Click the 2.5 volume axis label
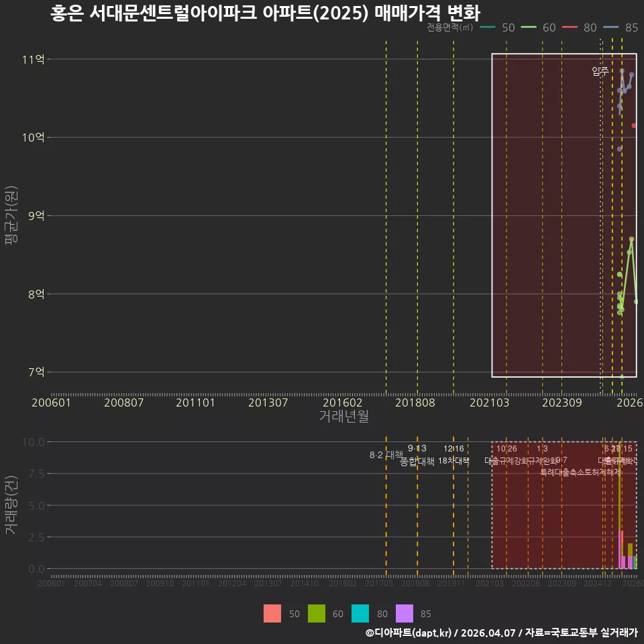Screen dimensions: 644x644 [36, 537]
